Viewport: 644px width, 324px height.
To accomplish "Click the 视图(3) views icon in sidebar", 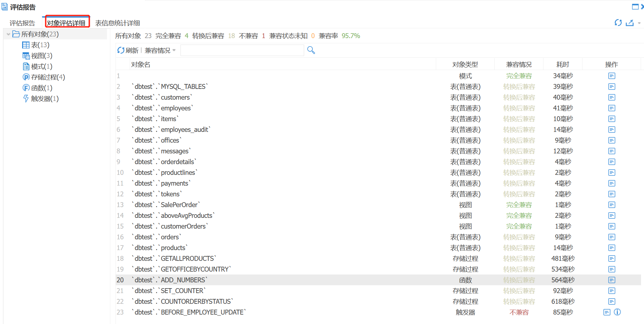I will 26,55.
